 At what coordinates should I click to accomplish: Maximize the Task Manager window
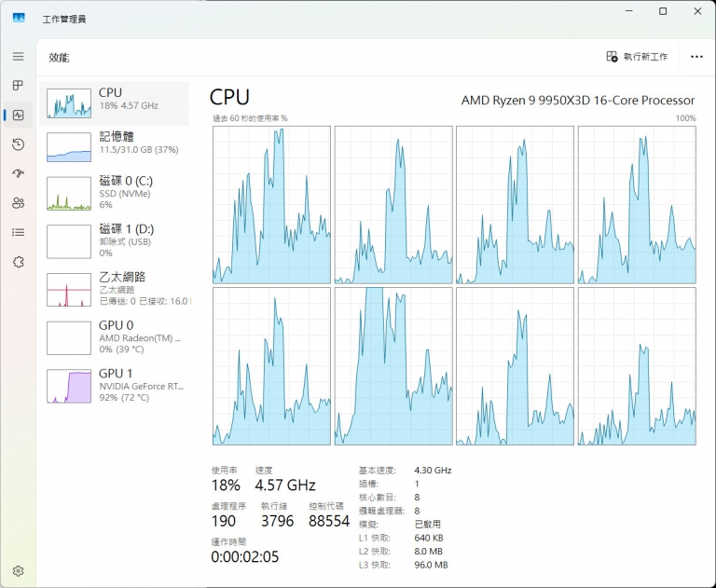pos(663,12)
